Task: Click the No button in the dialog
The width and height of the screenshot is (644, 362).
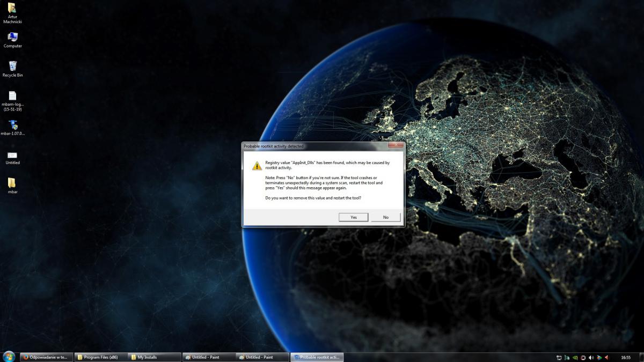Action: point(386,217)
